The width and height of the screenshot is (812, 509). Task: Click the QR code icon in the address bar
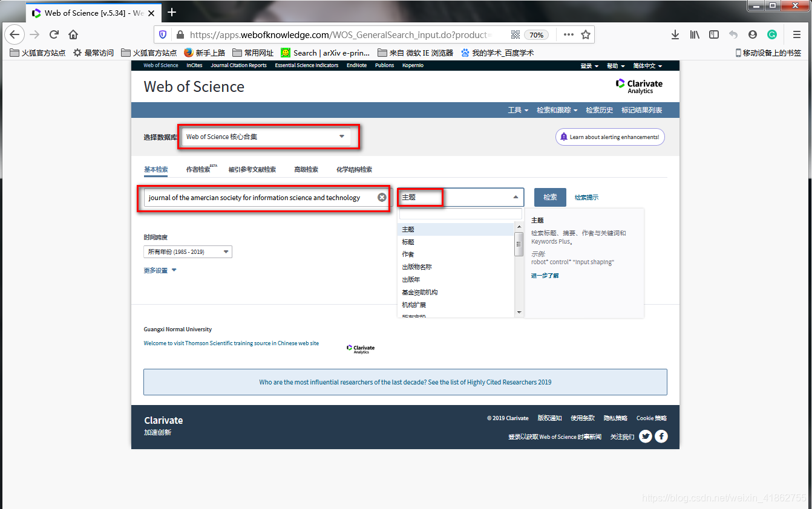[516, 34]
